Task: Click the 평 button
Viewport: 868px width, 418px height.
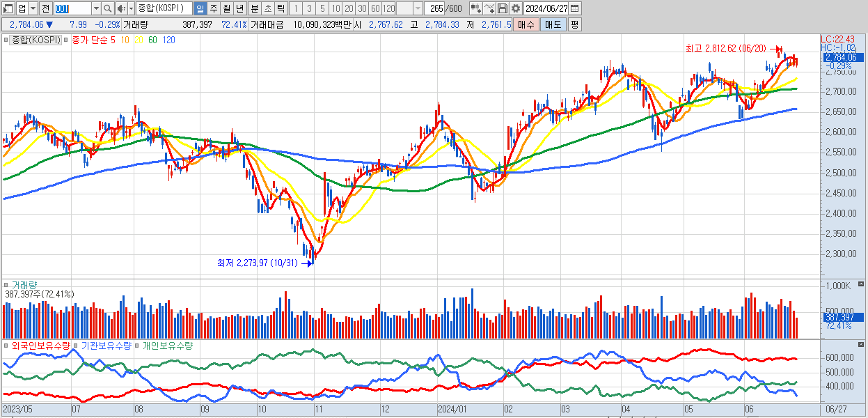Action: click(574, 24)
